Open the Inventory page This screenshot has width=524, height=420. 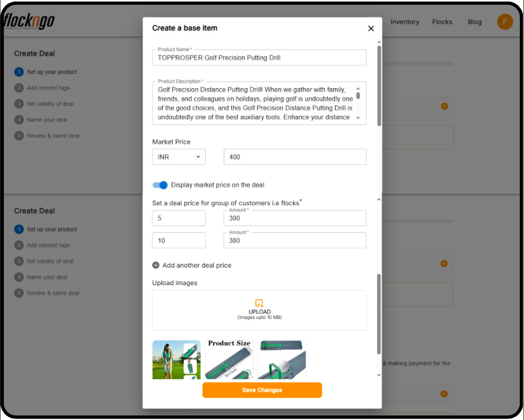pos(405,22)
